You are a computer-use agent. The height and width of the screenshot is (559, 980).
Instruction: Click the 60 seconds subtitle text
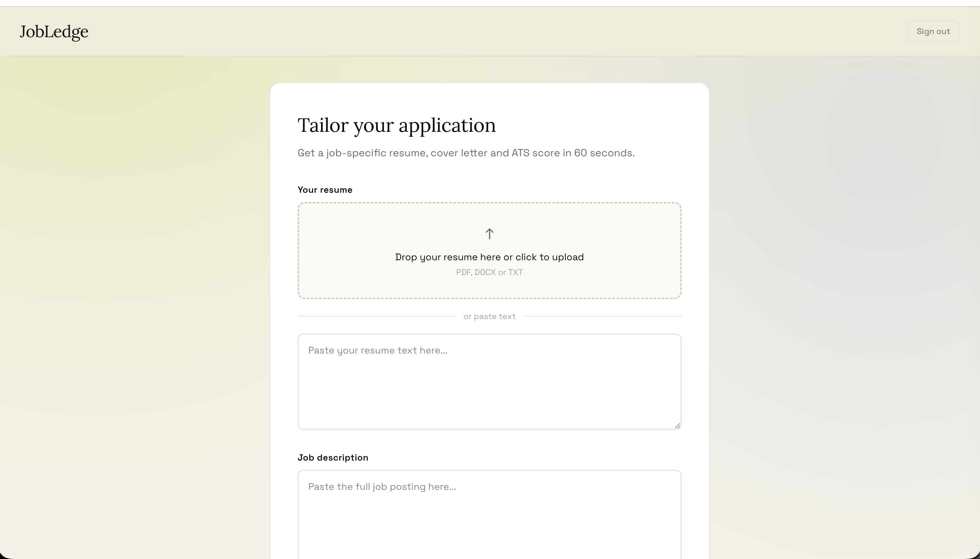(466, 153)
